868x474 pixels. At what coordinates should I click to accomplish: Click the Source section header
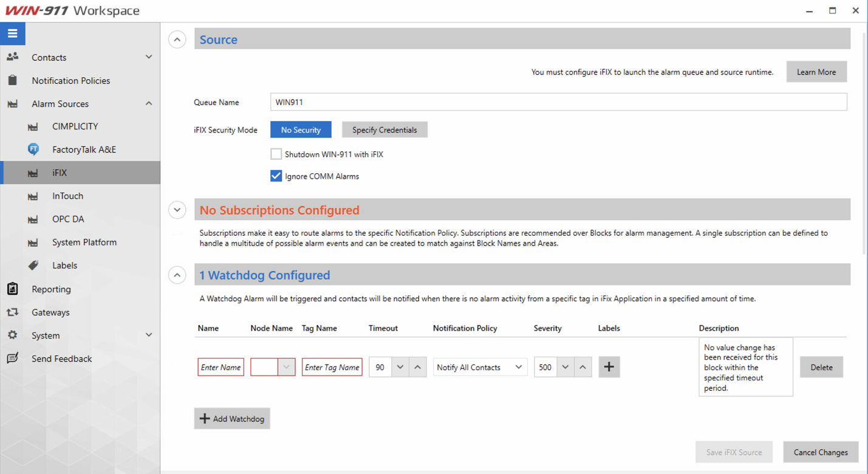[x=522, y=39]
